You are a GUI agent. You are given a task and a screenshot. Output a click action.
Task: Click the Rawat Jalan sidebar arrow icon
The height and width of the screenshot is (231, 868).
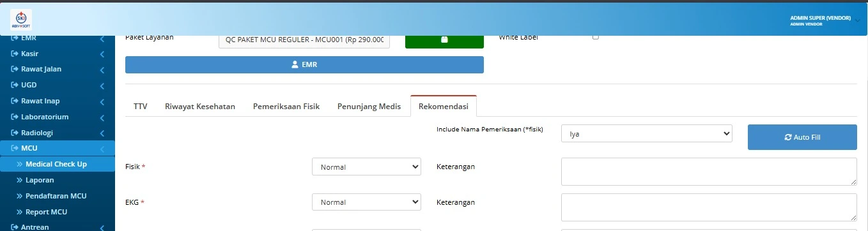pos(15,69)
